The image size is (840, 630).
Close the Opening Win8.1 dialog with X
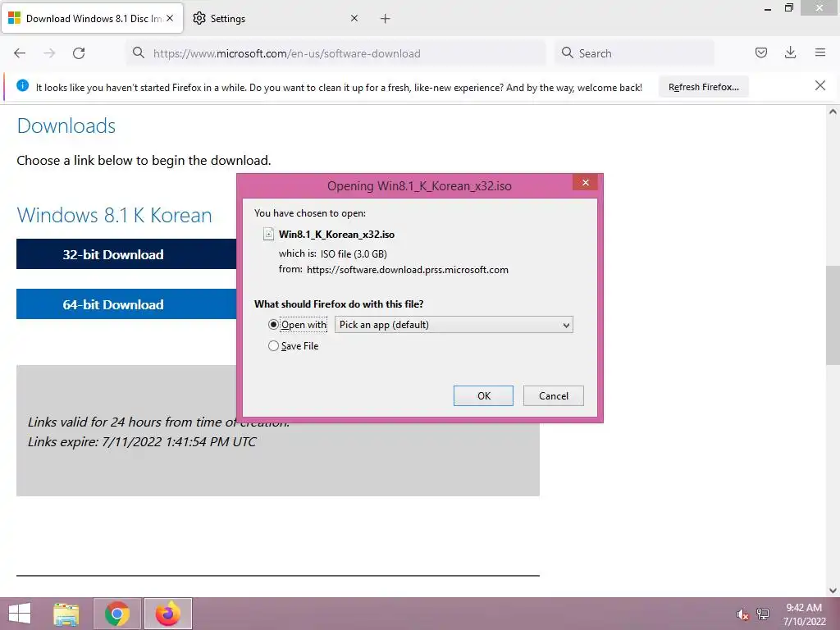tap(585, 183)
